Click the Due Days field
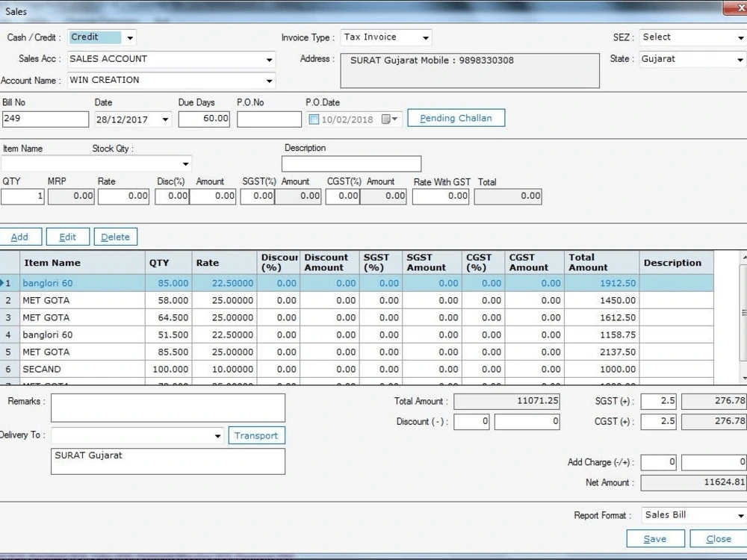The height and width of the screenshot is (560, 747). click(204, 119)
